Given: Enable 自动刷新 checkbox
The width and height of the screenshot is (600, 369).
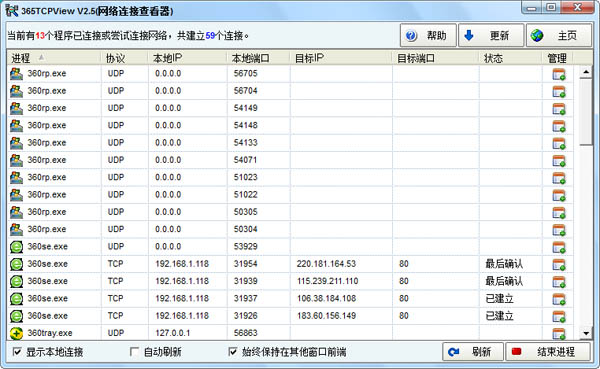Looking at the screenshot, I should coord(134,351).
